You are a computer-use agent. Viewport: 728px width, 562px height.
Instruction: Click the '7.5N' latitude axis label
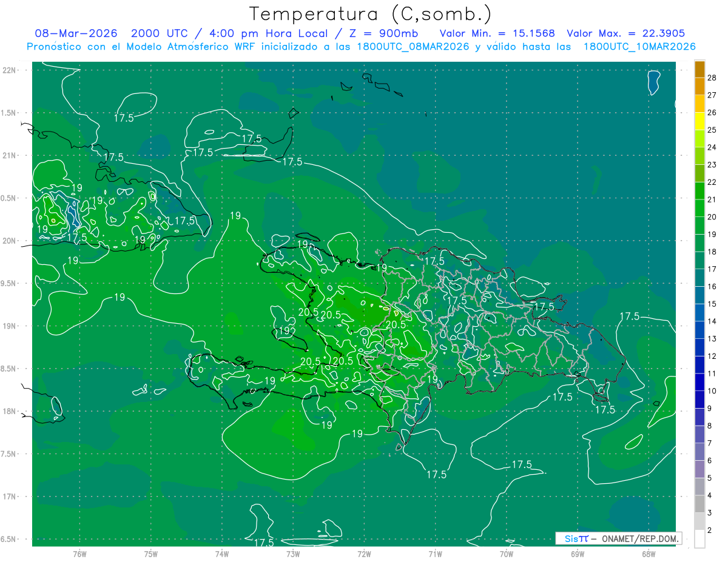(x=9, y=453)
